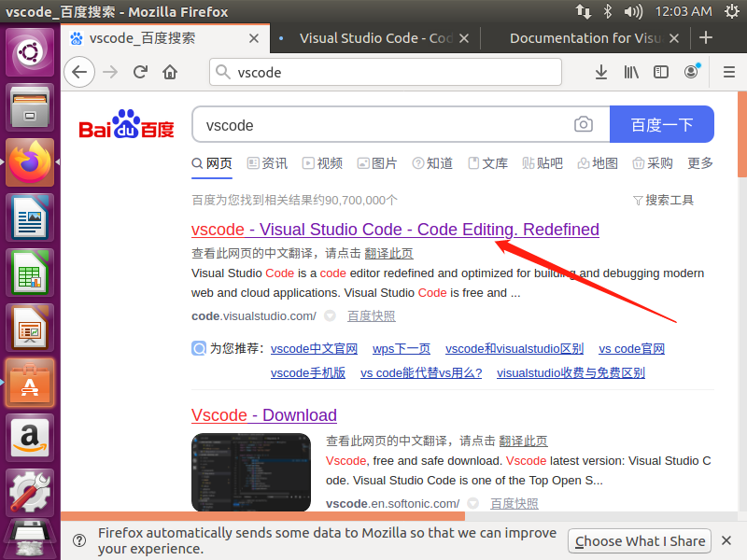Switch to Visual Studio Code tab
The height and width of the screenshot is (560, 747).
pyautogui.click(x=375, y=38)
